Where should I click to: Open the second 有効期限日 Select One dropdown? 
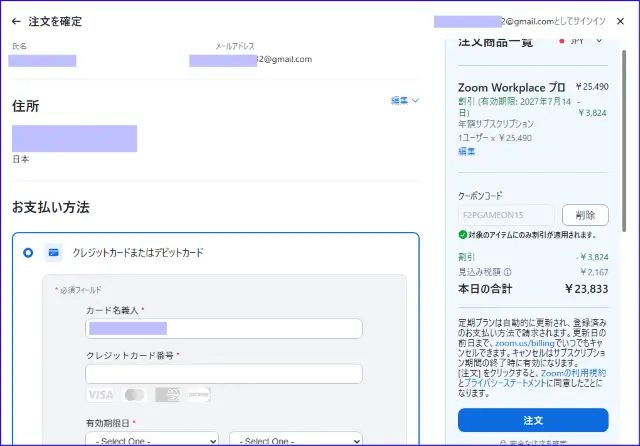296,440
